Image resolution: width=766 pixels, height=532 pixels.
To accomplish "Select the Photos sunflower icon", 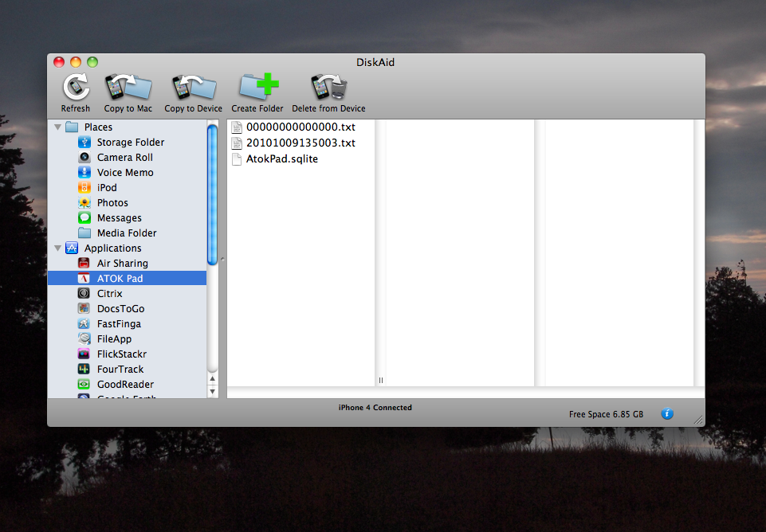I will point(84,202).
